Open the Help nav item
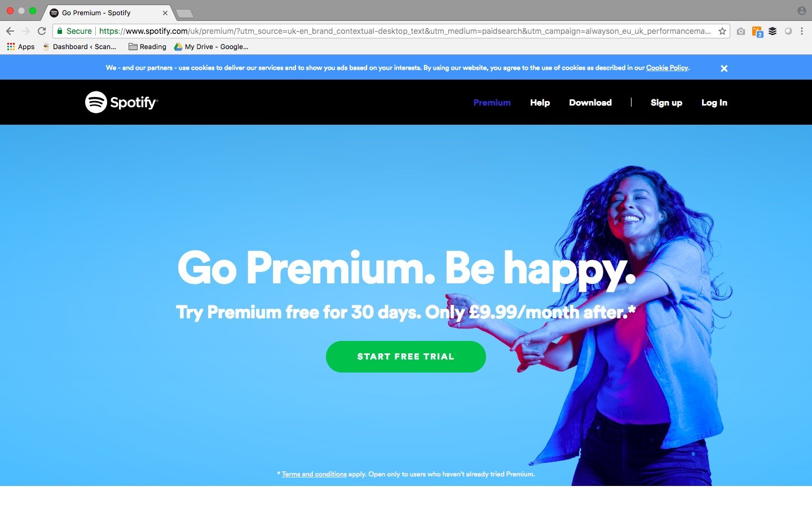812x508 pixels. pyautogui.click(x=540, y=103)
